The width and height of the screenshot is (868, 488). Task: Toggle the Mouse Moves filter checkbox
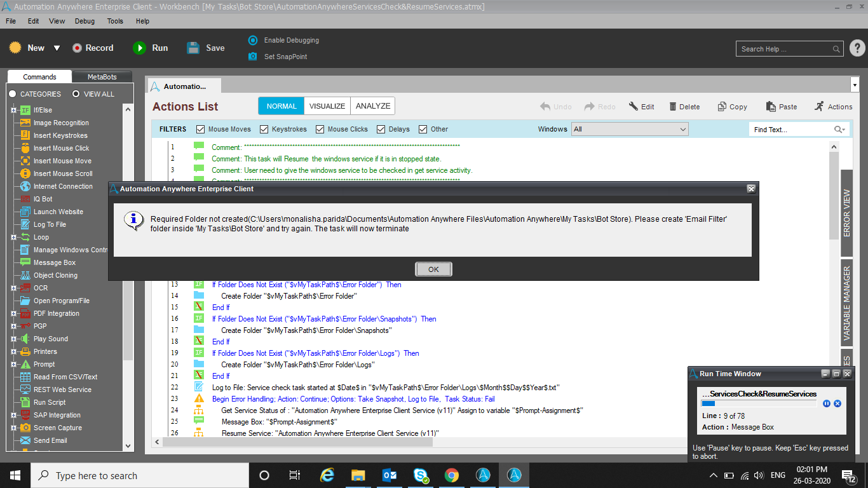tap(201, 129)
